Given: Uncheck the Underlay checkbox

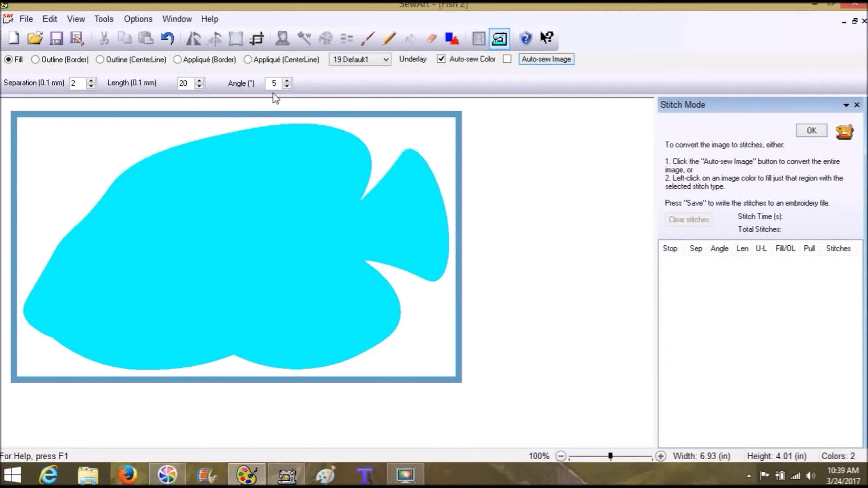Looking at the screenshot, I should click(441, 59).
